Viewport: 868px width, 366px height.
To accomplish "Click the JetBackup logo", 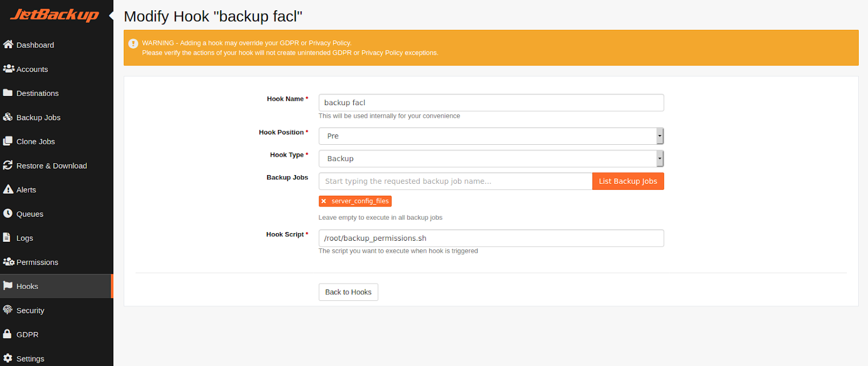I will pos(54,15).
